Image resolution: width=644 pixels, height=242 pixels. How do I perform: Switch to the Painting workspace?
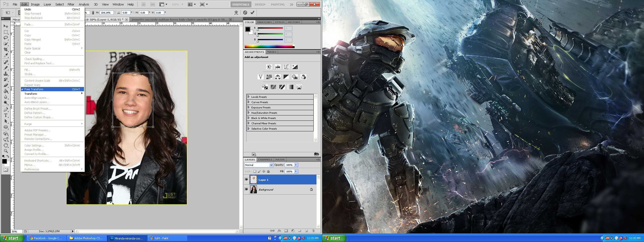coord(278,5)
